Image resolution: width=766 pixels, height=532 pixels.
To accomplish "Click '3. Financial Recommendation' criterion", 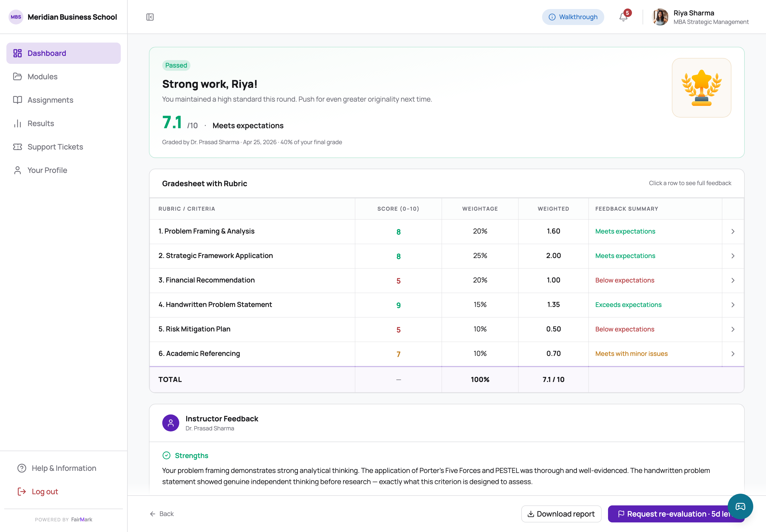I will coord(206,280).
